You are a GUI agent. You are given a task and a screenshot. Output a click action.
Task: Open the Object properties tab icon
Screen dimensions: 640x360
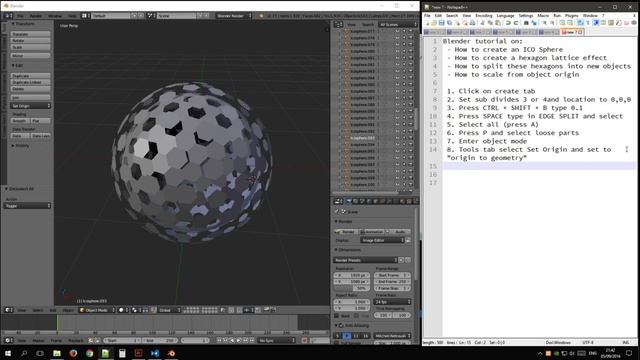pos(376,201)
